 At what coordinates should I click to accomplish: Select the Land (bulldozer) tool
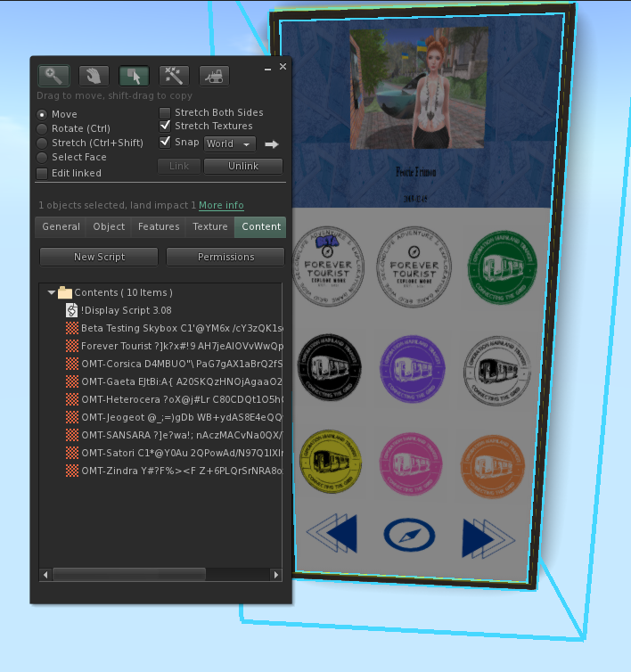(214, 77)
